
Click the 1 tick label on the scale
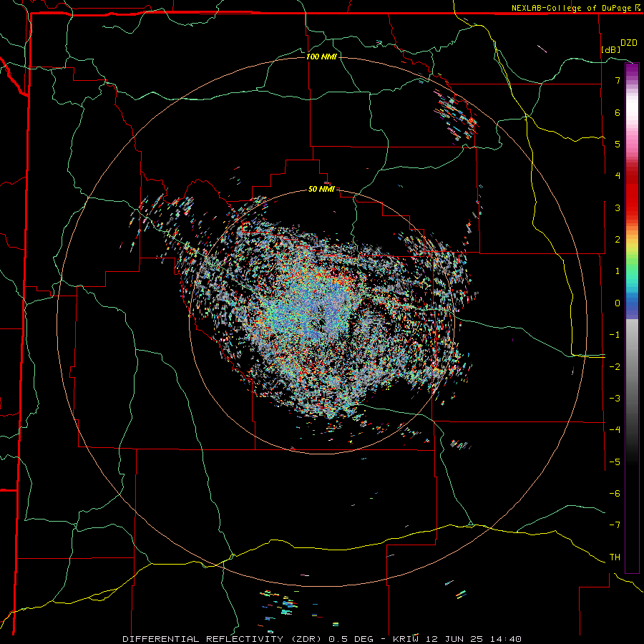click(x=618, y=271)
